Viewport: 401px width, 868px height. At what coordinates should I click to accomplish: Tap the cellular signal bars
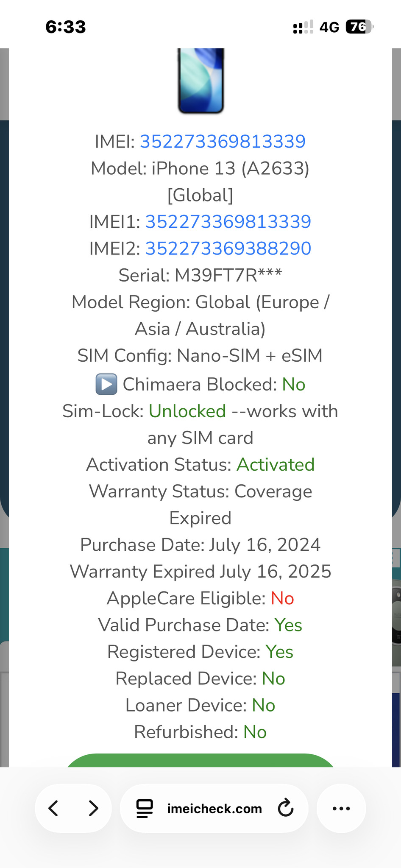click(303, 27)
